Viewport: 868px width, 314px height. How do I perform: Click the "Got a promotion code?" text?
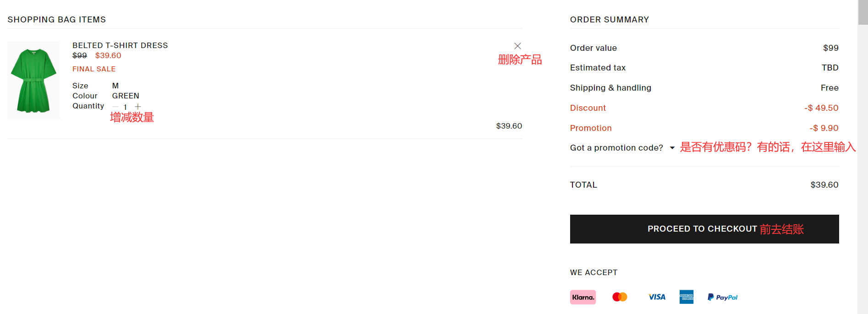coord(616,148)
